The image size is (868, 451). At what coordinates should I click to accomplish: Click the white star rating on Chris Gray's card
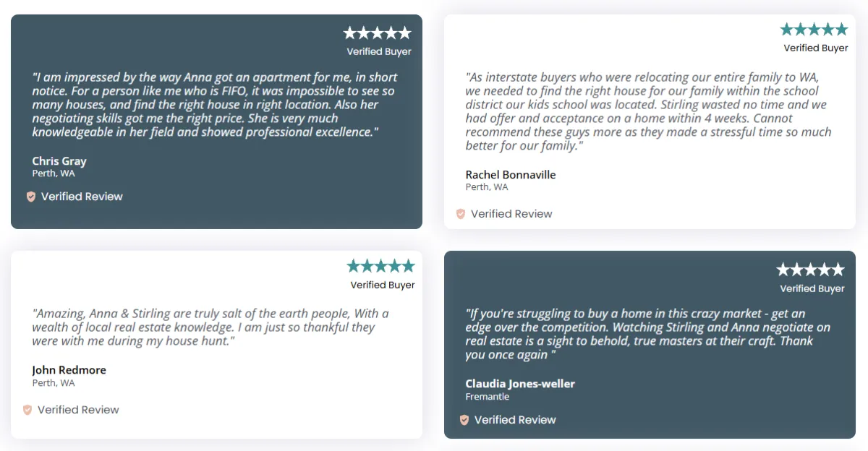tap(377, 33)
